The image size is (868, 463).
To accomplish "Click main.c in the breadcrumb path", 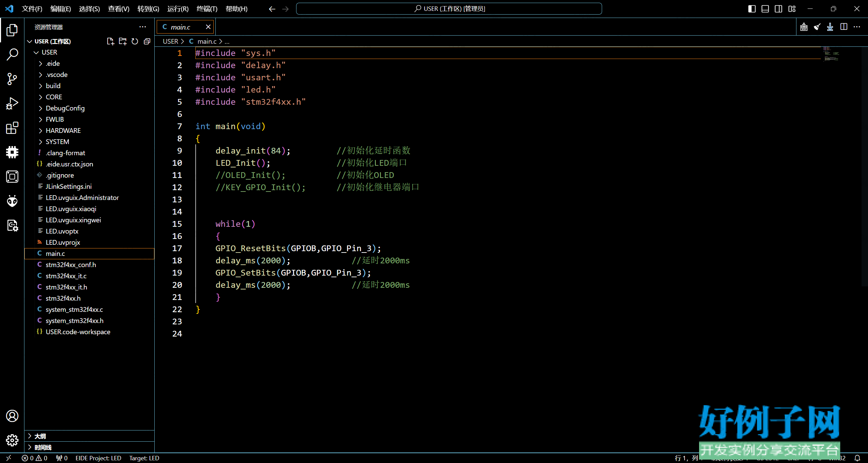I will click(x=207, y=41).
